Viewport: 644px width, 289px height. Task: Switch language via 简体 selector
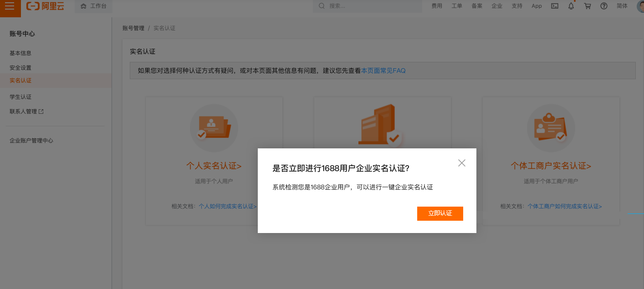622,6
